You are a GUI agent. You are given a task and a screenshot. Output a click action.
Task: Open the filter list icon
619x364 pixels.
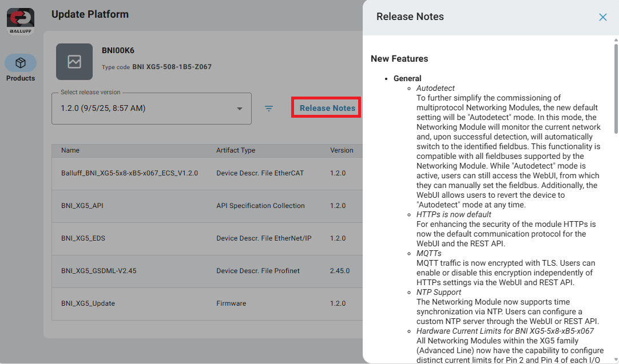click(269, 108)
